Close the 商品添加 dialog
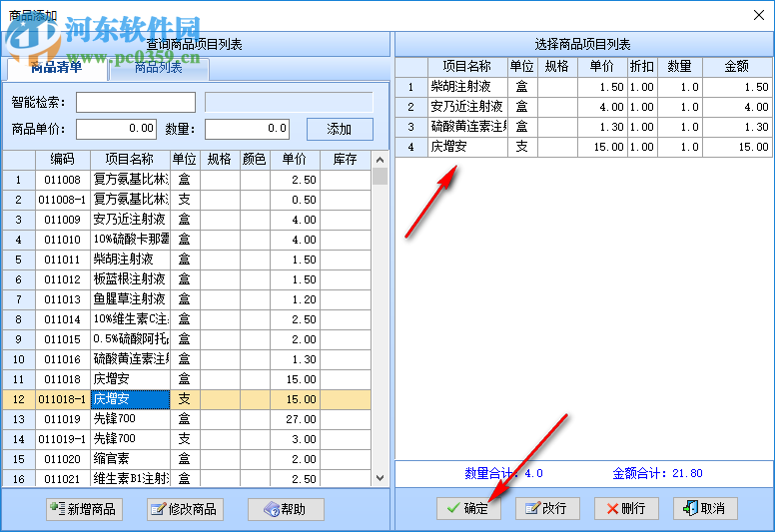Screen dimensions: 775x532 coord(759,15)
